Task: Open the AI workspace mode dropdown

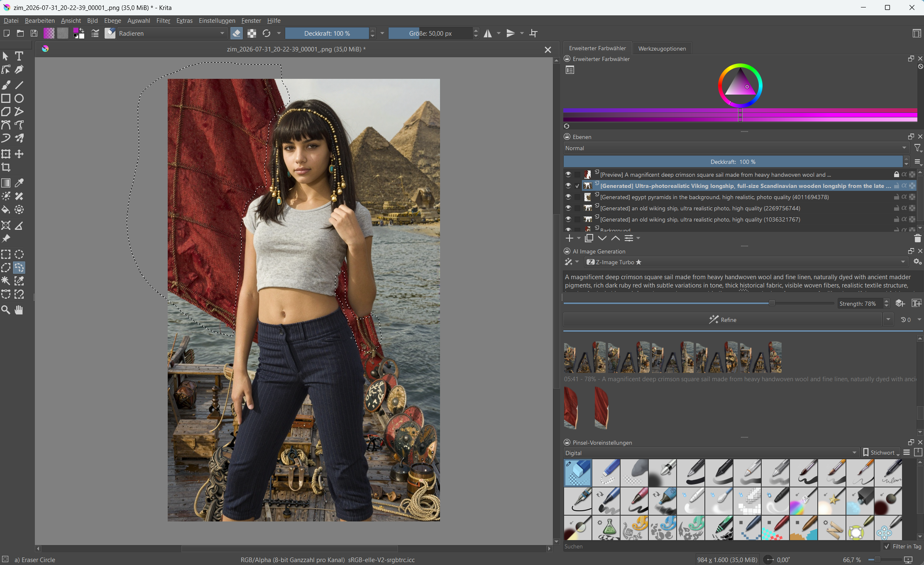Action: pyautogui.click(x=572, y=262)
